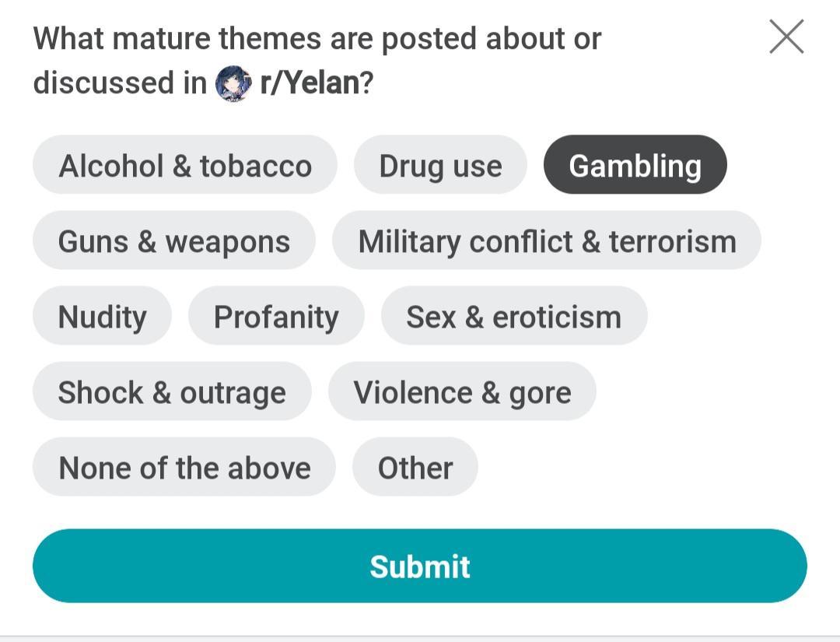Tap the word terrorism in the chip
The width and height of the screenshot is (840, 642).
(x=672, y=241)
